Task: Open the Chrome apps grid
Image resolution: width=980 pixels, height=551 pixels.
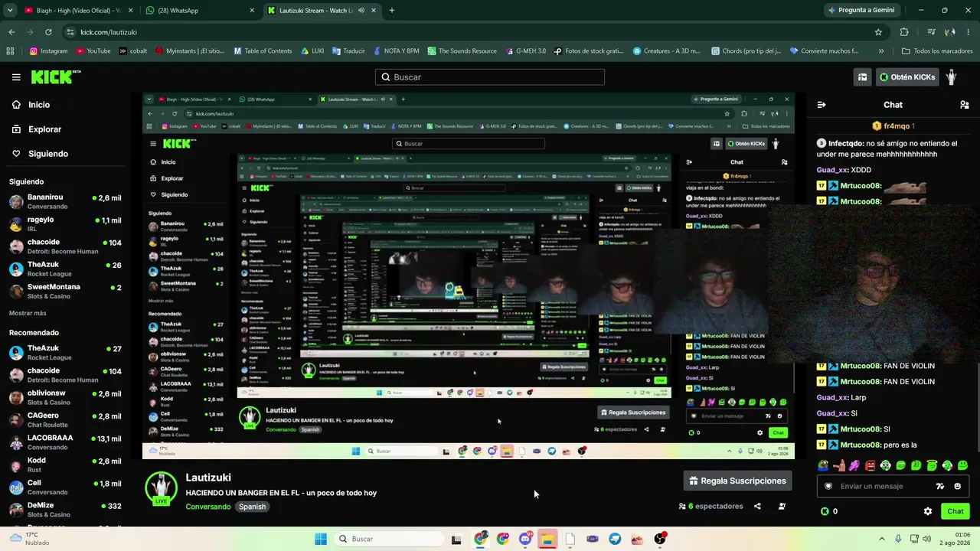Action: (x=10, y=51)
